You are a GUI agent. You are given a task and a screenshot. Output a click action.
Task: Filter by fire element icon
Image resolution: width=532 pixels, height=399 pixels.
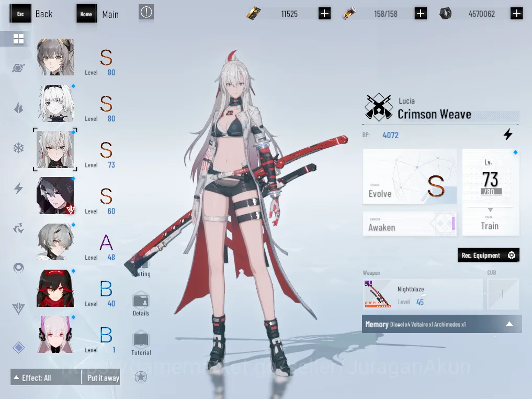[x=18, y=108]
